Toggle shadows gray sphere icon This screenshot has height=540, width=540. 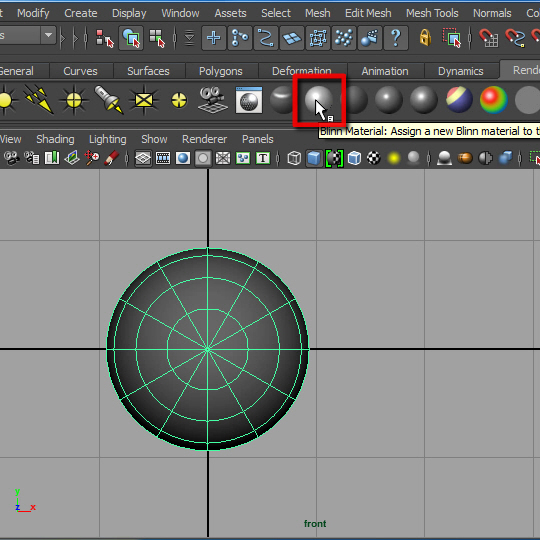pos(414,158)
